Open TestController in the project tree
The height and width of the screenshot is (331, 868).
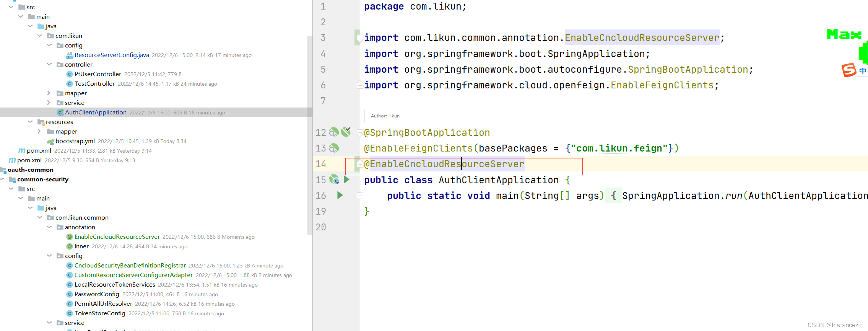pyautogui.click(x=94, y=83)
